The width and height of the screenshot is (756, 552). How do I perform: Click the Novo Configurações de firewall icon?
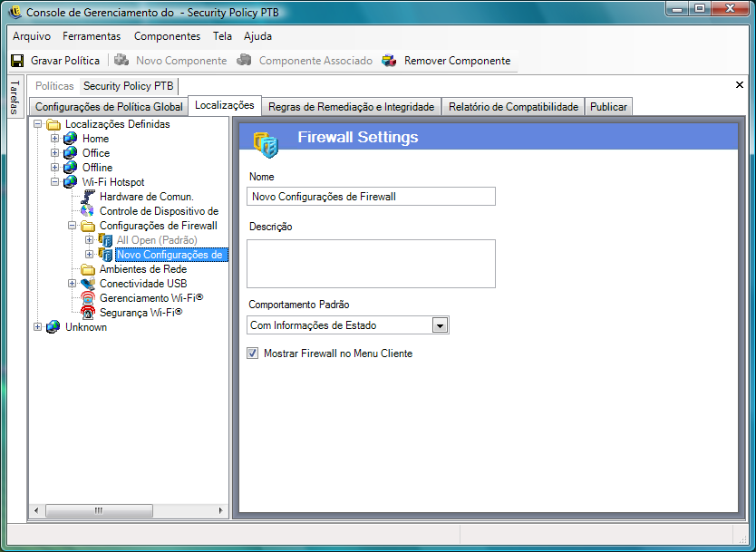[105, 255]
